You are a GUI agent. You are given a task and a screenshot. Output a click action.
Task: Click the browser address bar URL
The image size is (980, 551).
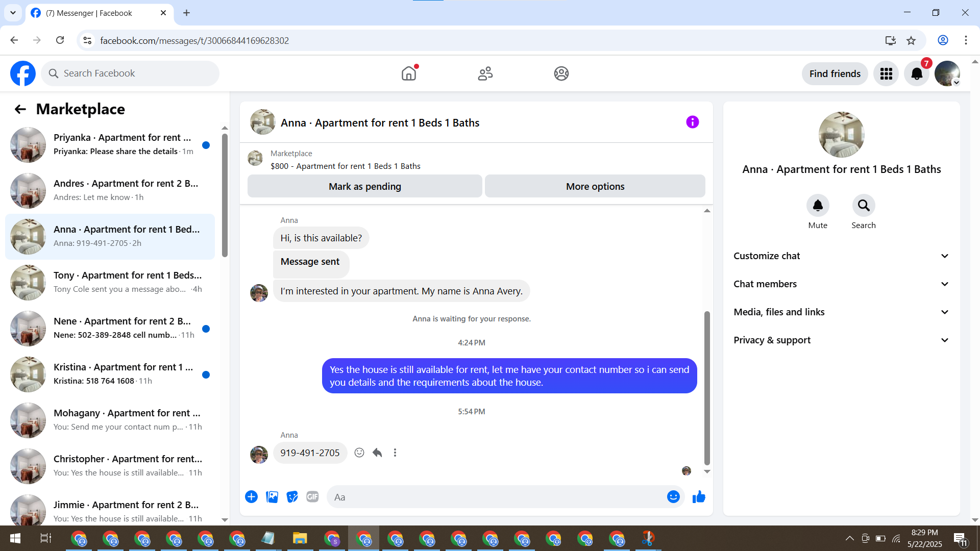pos(194,40)
